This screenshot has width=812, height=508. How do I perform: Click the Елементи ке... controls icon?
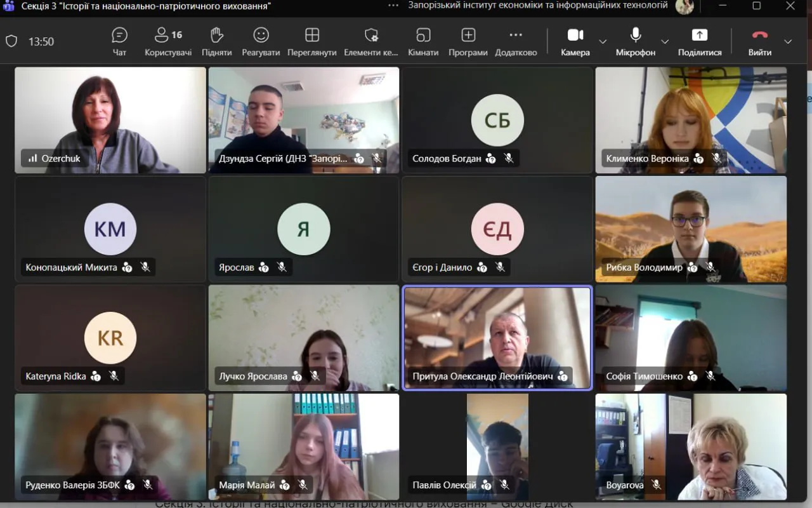tap(371, 42)
